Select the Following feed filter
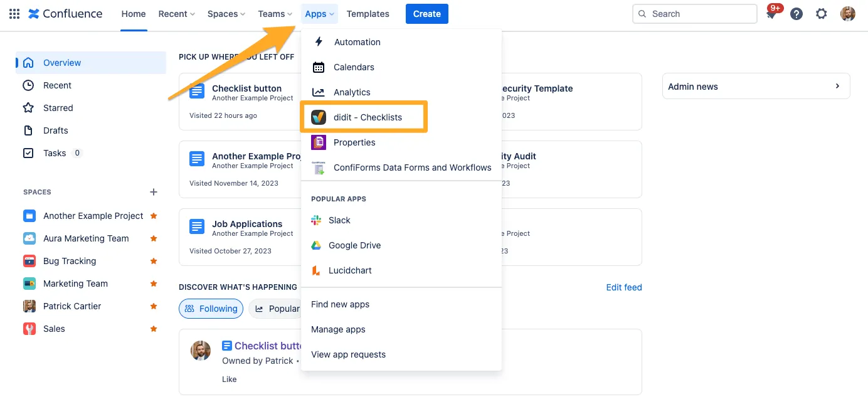 (211, 309)
